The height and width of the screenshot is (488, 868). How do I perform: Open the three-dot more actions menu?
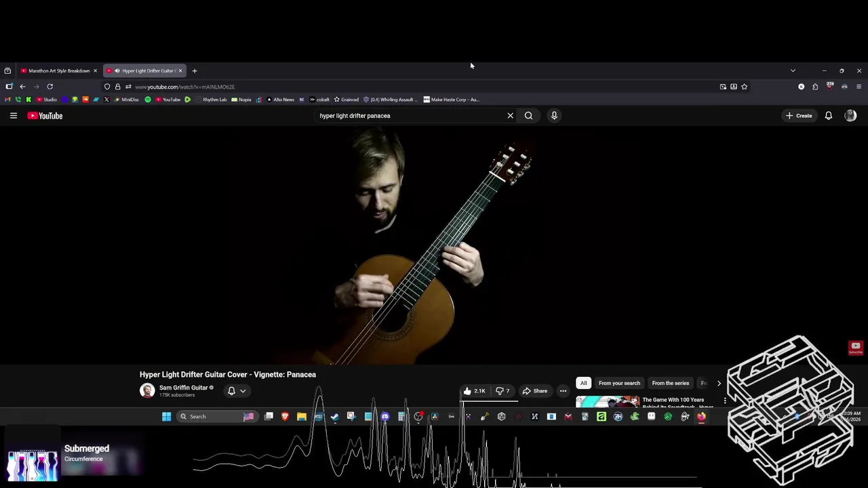[563, 391]
